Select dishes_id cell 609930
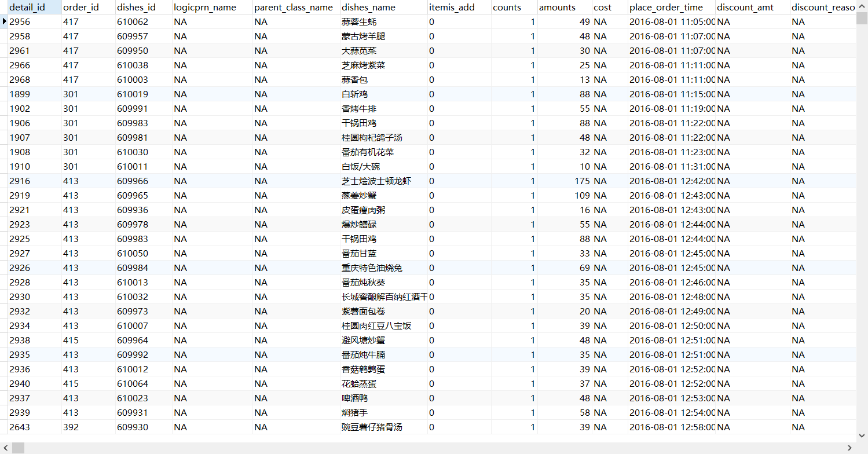 [144, 427]
